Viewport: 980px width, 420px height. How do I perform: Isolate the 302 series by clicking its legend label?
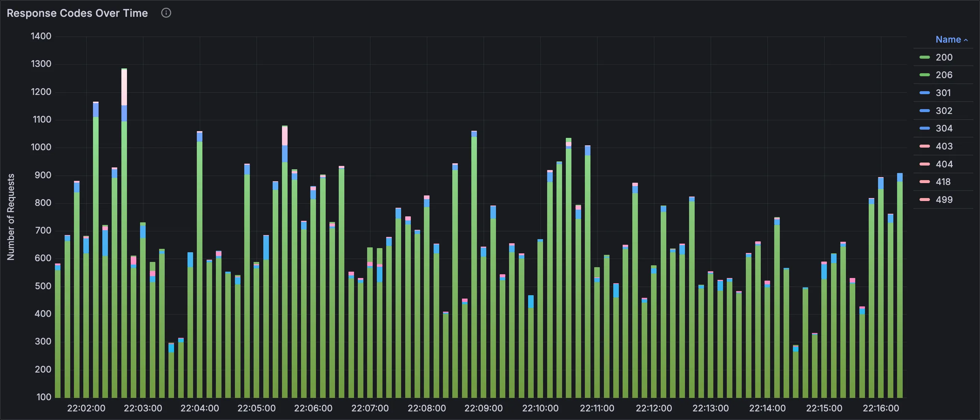coord(943,111)
